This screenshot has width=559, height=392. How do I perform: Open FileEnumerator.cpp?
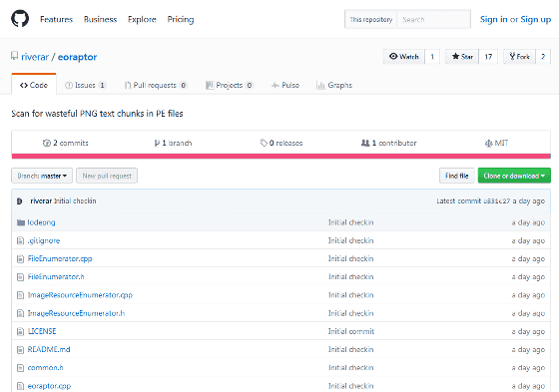tap(60, 258)
